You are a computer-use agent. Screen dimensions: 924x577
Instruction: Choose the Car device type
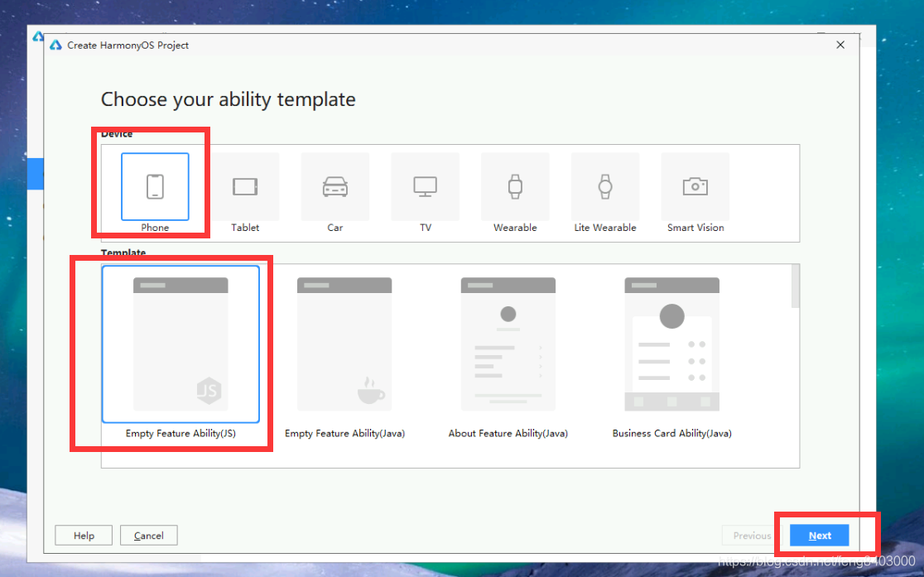[334, 186]
